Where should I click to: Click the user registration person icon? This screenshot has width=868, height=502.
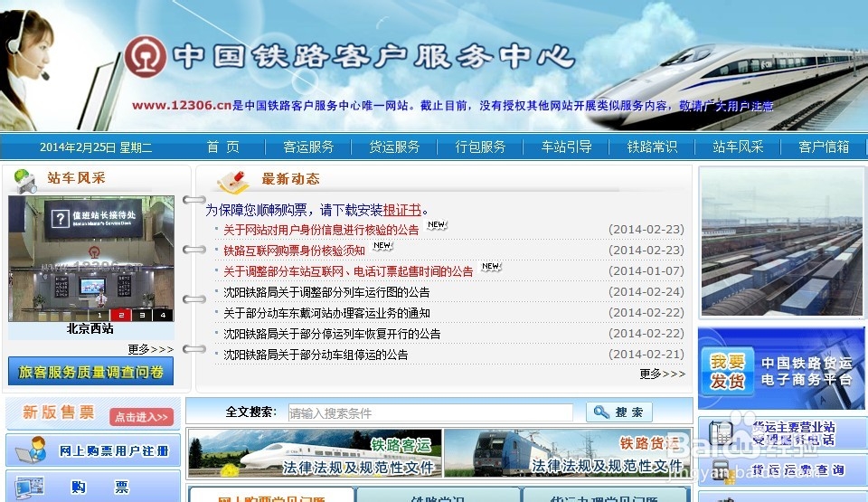pos(31,450)
